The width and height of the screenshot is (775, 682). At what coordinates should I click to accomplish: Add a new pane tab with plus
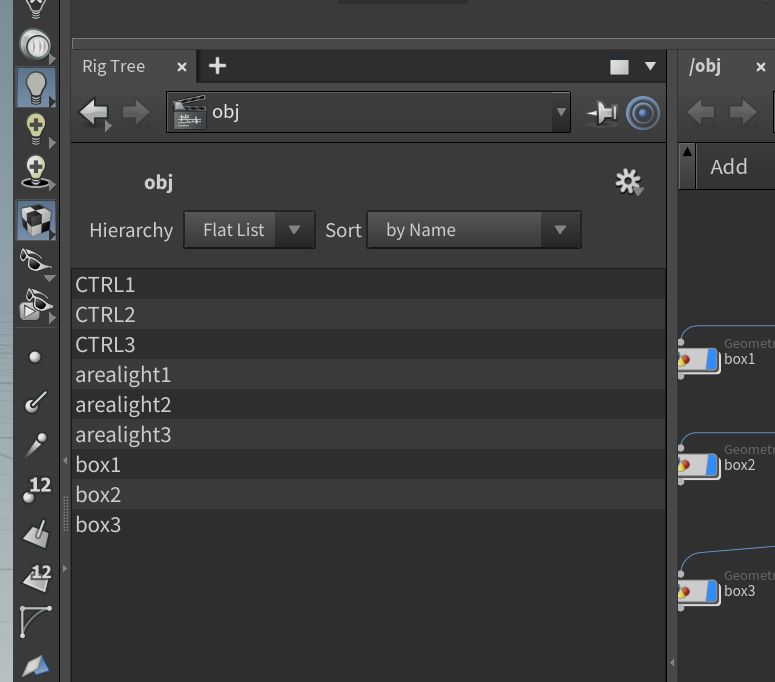217,66
